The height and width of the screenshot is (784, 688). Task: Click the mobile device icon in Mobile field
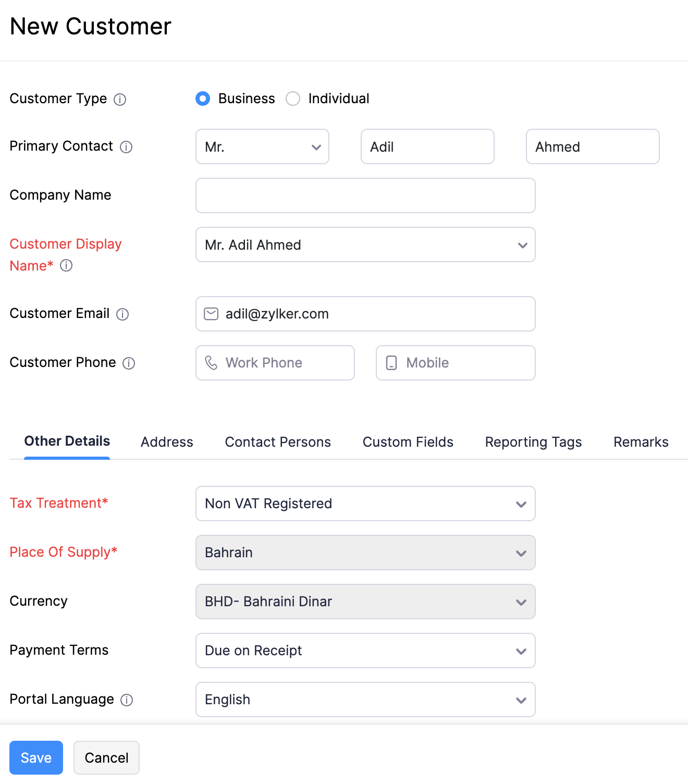(x=391, y=363)
